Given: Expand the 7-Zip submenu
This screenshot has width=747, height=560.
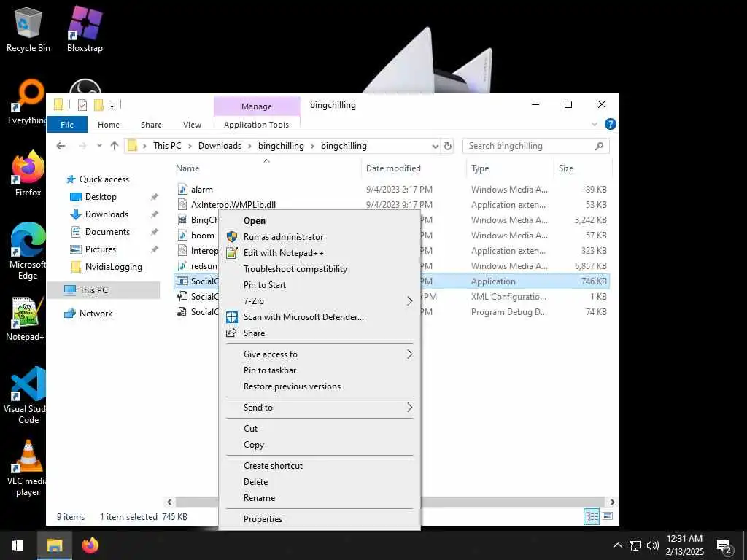Looking at the screenshot, I should pyautogui.click(x=320, y=301).
